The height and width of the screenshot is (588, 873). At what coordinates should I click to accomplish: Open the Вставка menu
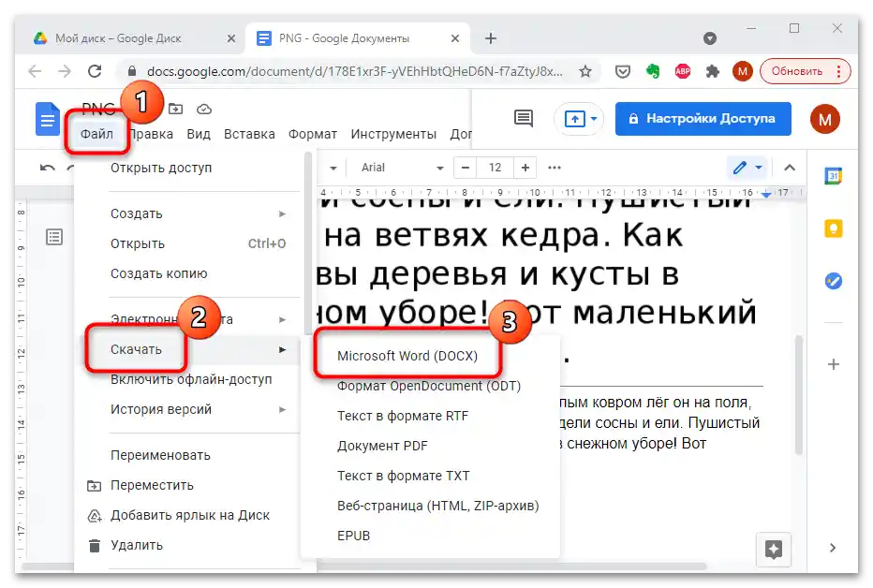point(249,134)
